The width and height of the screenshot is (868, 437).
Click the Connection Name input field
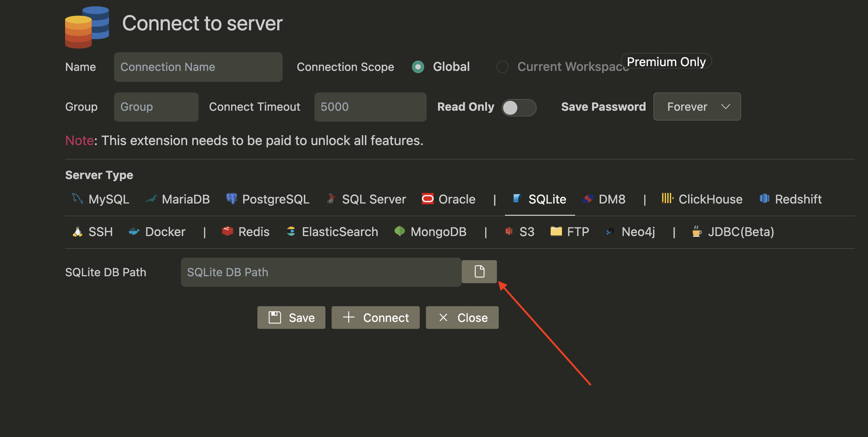(198, 67)
